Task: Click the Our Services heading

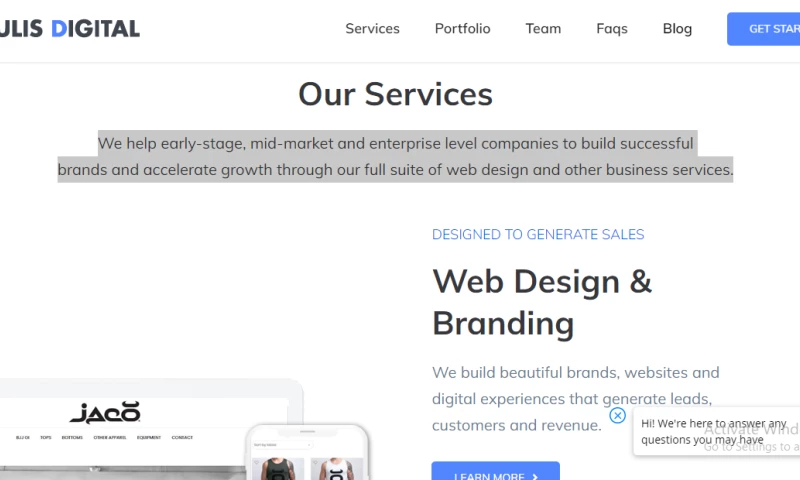Action: coord(395,94)
